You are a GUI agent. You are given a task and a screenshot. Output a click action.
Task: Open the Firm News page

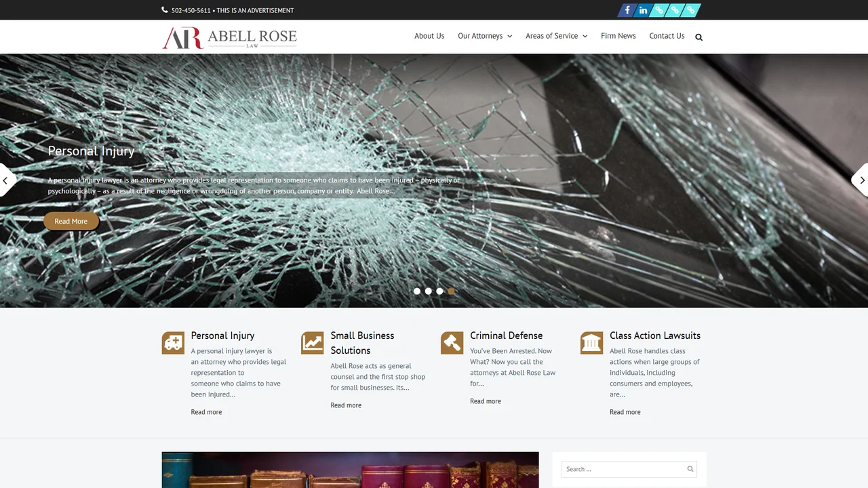(x=618, y=36)
